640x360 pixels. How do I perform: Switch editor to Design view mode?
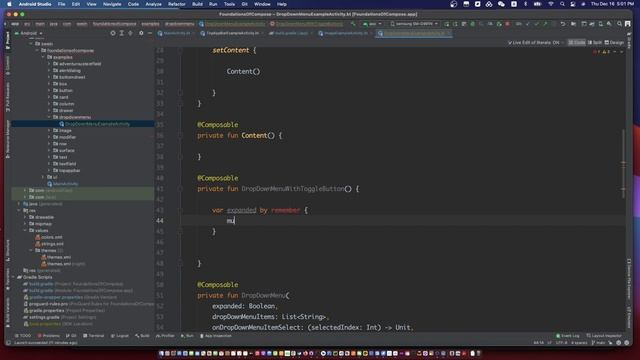tap(614, 42)
